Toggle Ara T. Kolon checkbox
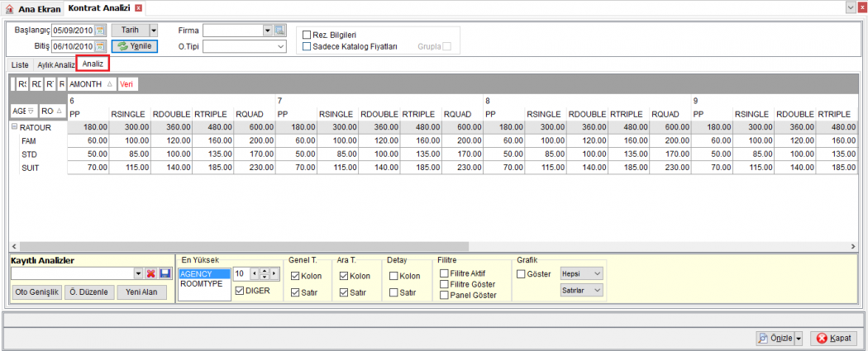Screen dimensions: 868x351 [x=344, y=276]
